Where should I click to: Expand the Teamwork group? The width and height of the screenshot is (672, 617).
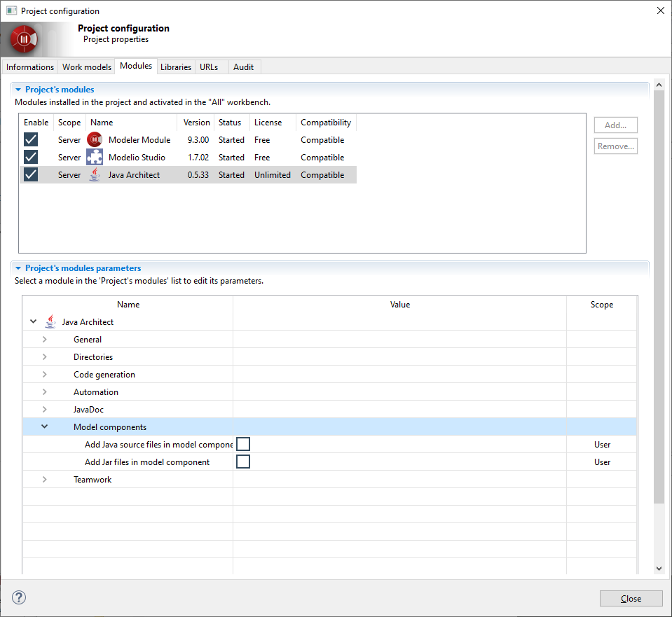click(x=45, y=480)
